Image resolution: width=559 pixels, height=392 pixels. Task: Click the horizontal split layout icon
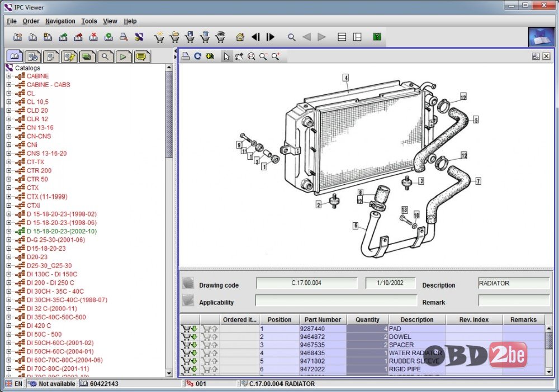point(342,37)
